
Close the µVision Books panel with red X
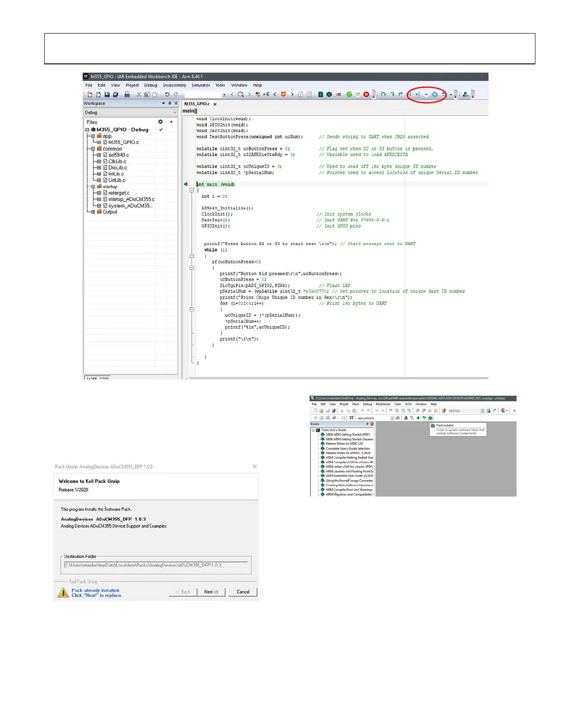click(372, 424)
